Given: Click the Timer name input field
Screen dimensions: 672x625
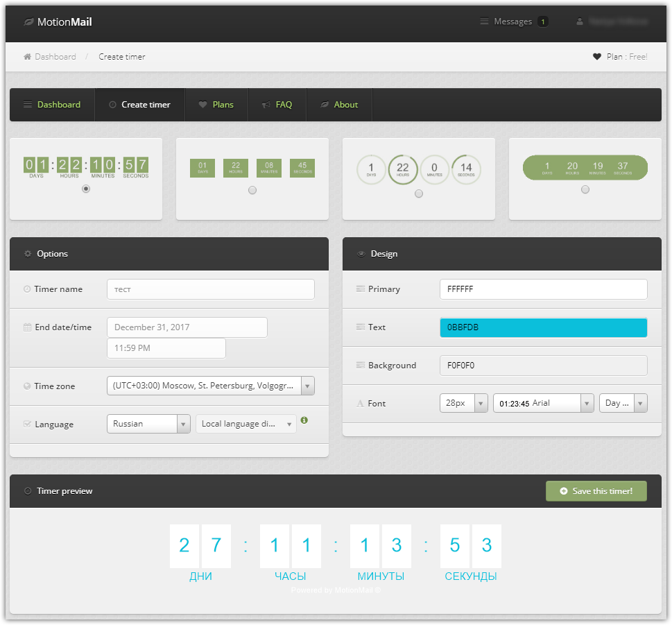Looking at the screenshot, I should pos(210,289).
